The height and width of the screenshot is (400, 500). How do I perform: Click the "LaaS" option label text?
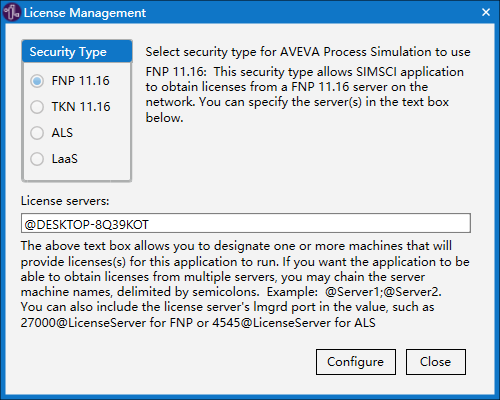(x=65, y=159)
